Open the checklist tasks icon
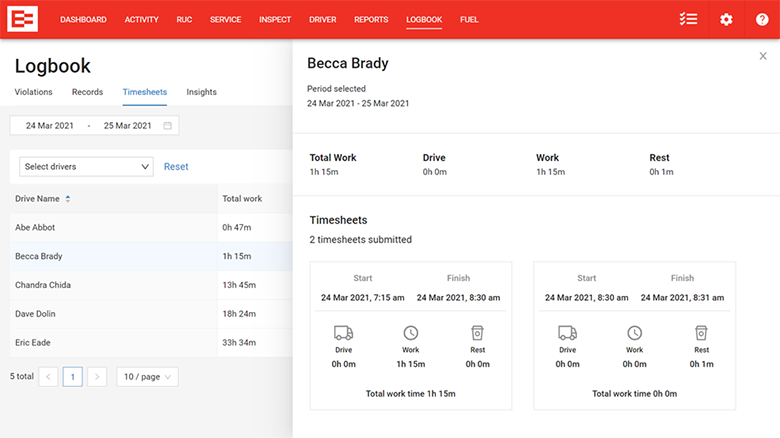Viewport: 780px width, 438px height. click(688, 19)
